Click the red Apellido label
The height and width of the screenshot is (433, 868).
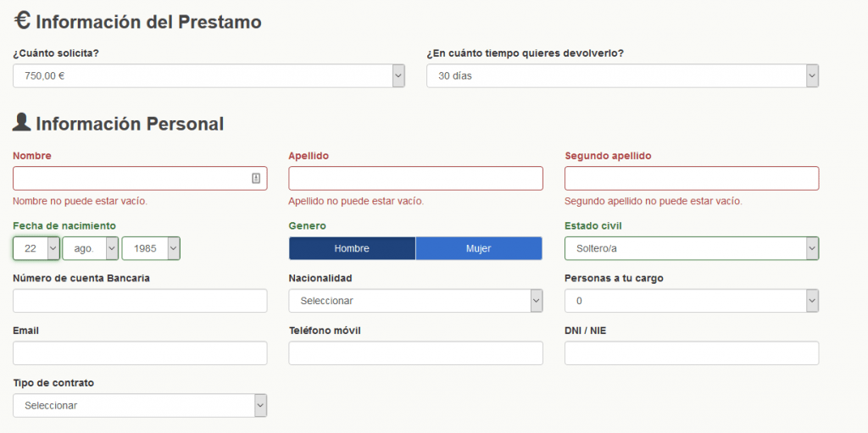tap(309, 156)
